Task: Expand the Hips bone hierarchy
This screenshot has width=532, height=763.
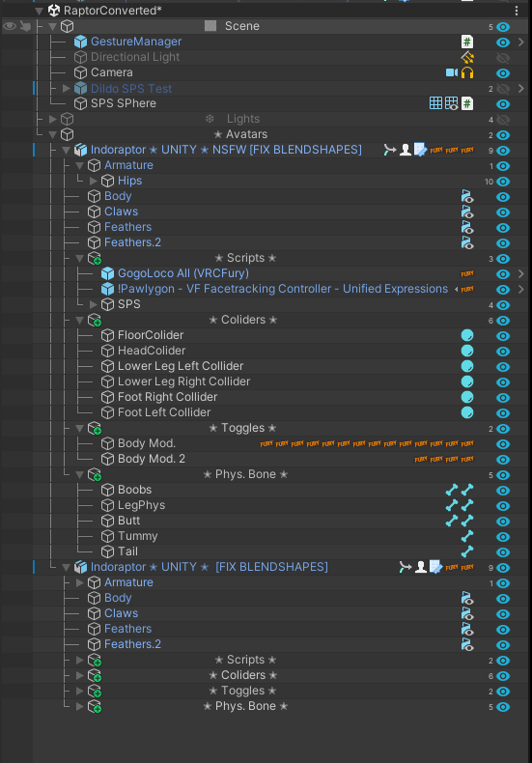Action: click(94, 181)
